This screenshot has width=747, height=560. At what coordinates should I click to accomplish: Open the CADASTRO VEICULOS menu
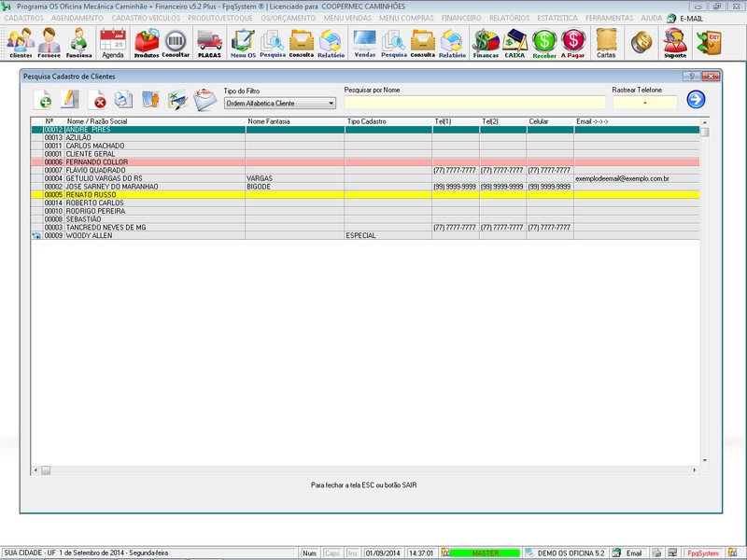[146, 18]
